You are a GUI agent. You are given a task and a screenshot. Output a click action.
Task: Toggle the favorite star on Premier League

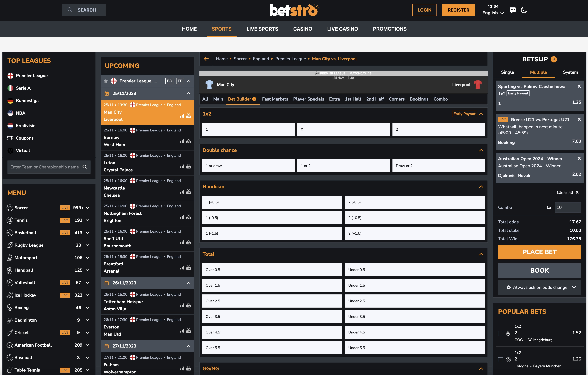106,81
